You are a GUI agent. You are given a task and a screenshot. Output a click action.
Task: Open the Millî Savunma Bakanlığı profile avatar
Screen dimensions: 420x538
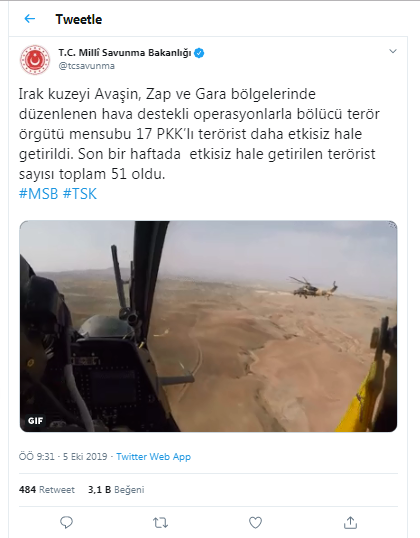(35, 60)
